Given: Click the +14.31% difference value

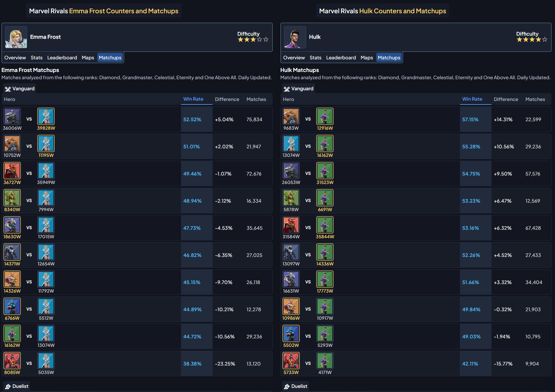Looking at the screenshot, I should click(x=503, y=120).
